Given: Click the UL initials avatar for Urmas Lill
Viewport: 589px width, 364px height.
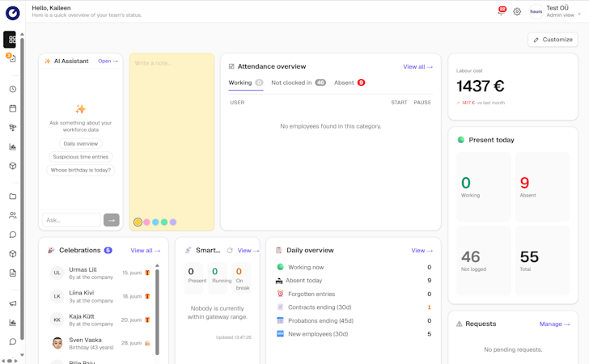Looking at the screenshot, I should (57, 273).
